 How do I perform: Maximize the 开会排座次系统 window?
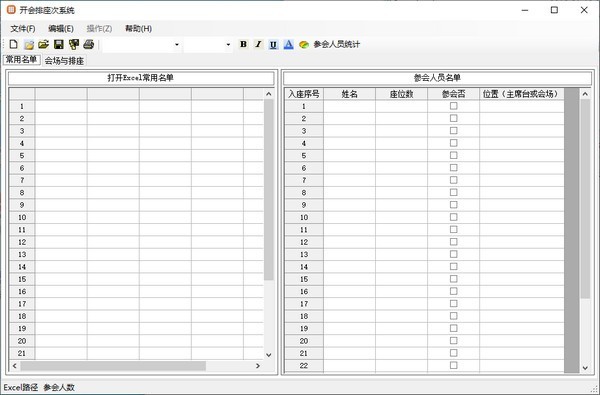554,10
